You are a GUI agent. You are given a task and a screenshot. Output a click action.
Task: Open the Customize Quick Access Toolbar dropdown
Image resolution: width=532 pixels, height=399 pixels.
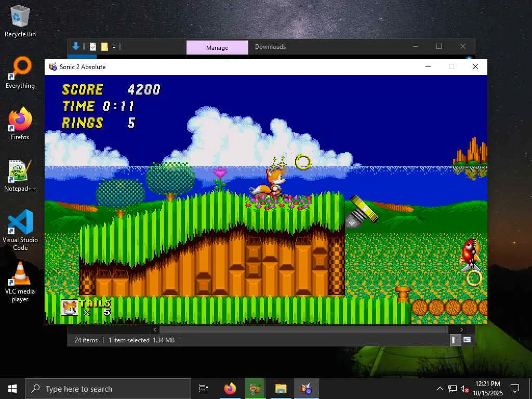click(x=114, y=47)
